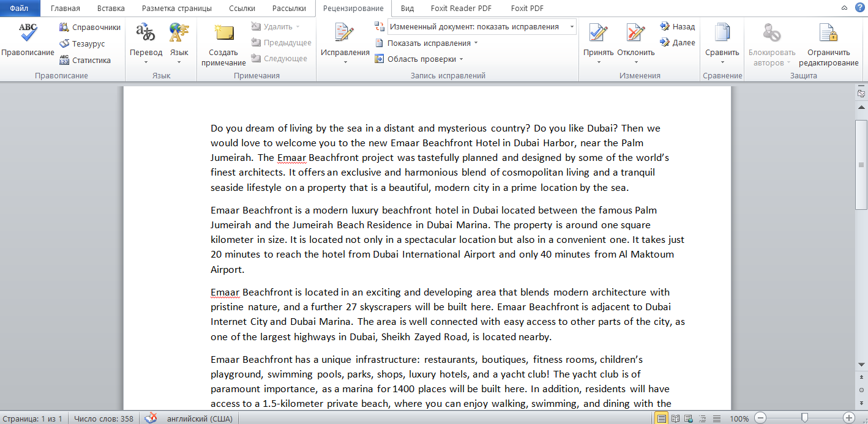Expand Область проверки options

[x=419, y=59]
